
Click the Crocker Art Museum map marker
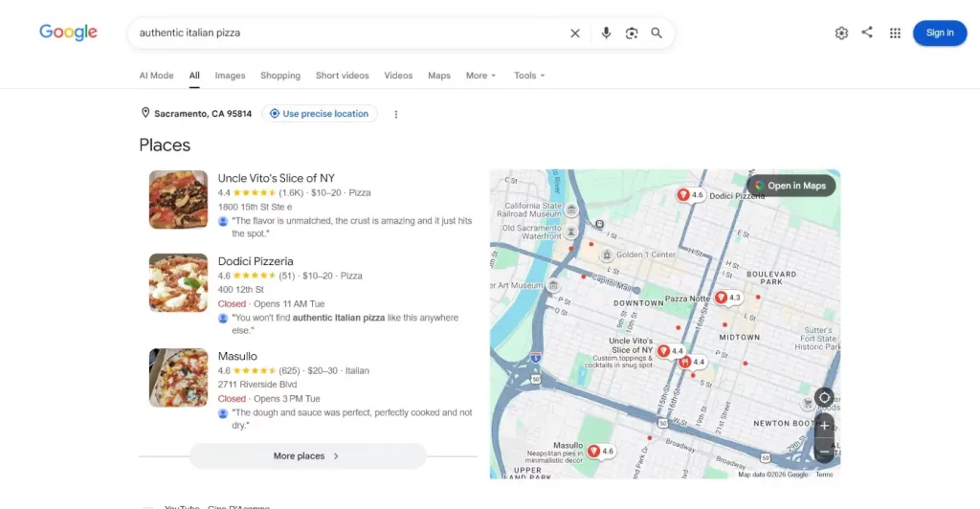(553, 285)
